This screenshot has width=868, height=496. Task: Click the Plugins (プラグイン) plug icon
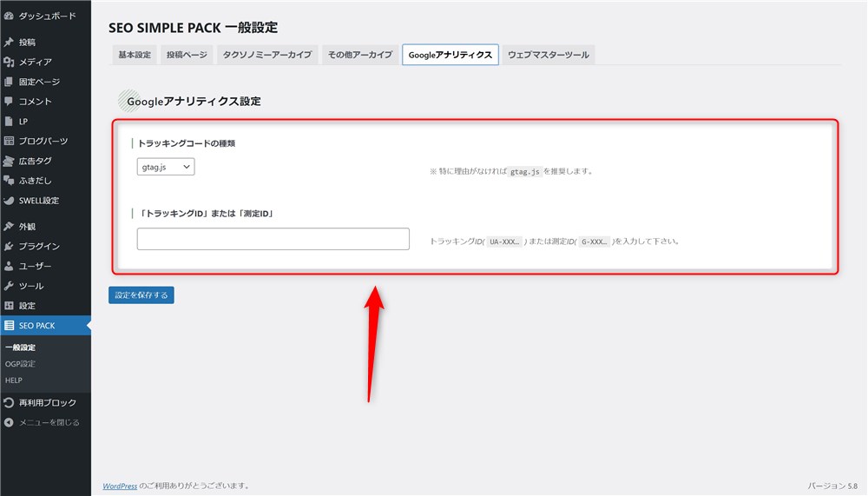[9, 246]
